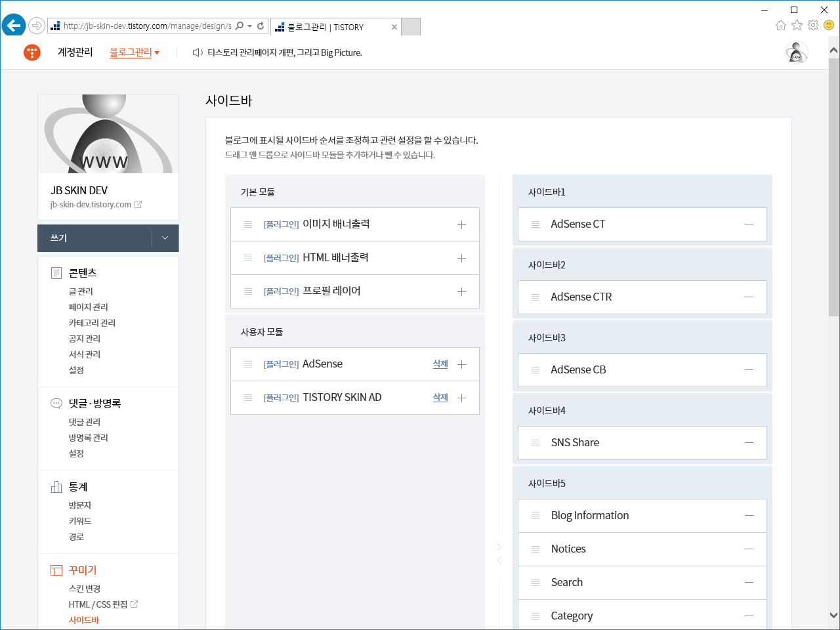Click the JB SKIN DEV blog thumbnail
The image size is (840, 630).
pyautogui.click(x=108, y=134)
